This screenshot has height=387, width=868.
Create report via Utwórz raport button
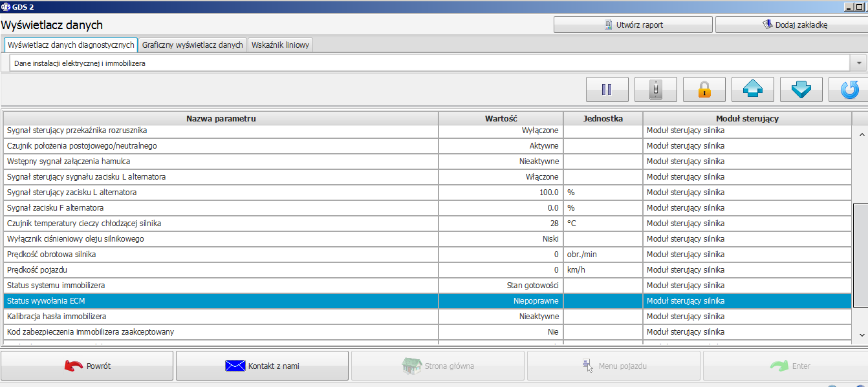633,25
